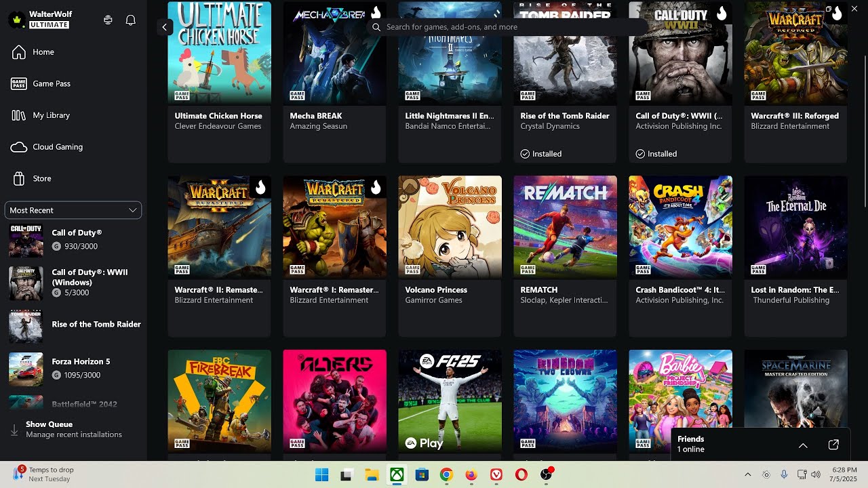
Task: Click the Game Pass badge on Ultimate Chicken Horse
Action: [x=182, y=96]
